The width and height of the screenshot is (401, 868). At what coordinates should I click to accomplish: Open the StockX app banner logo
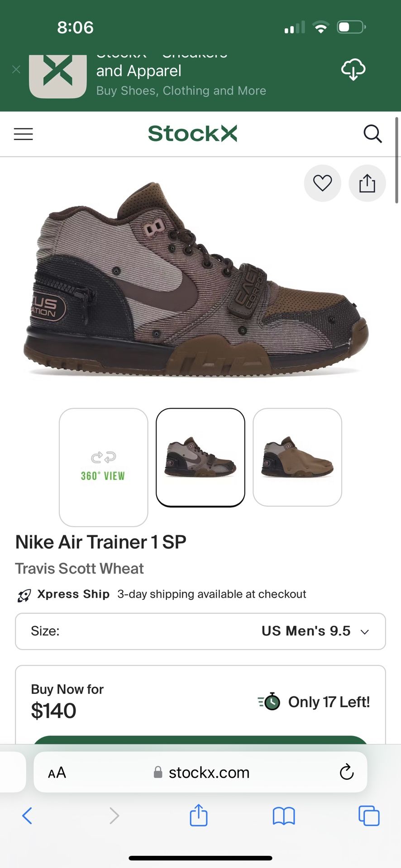(x=58, y=76)
